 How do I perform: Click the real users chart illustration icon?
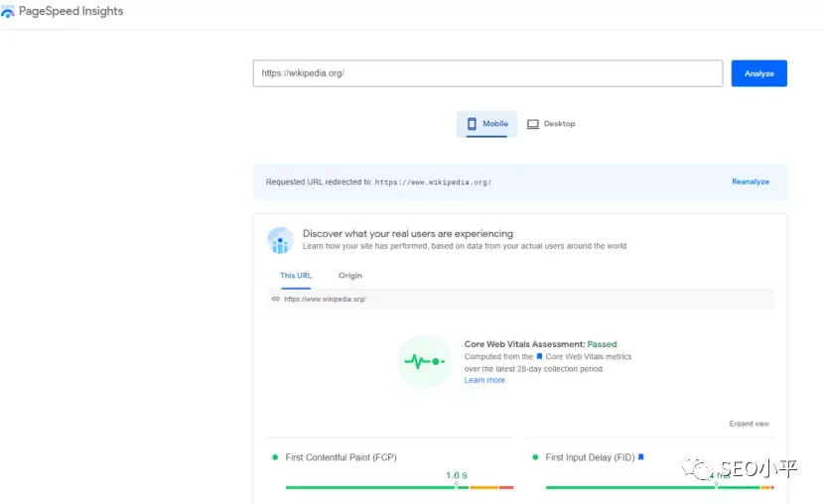click(280, 240)
